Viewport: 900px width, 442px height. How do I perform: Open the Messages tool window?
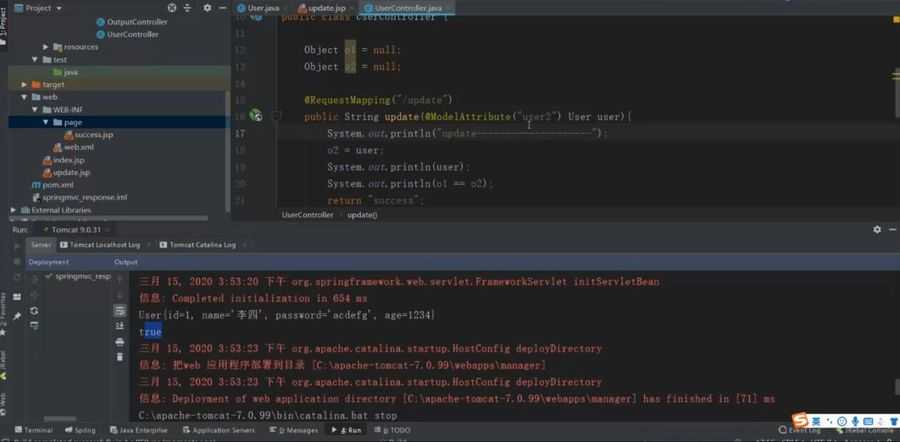click(294, 430)
